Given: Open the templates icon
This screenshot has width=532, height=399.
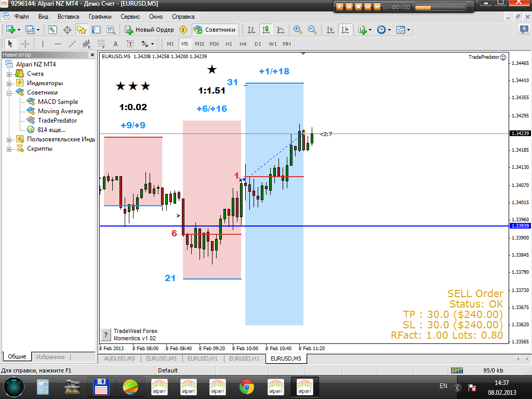Looking at the screenshot, I should (401, 30).
